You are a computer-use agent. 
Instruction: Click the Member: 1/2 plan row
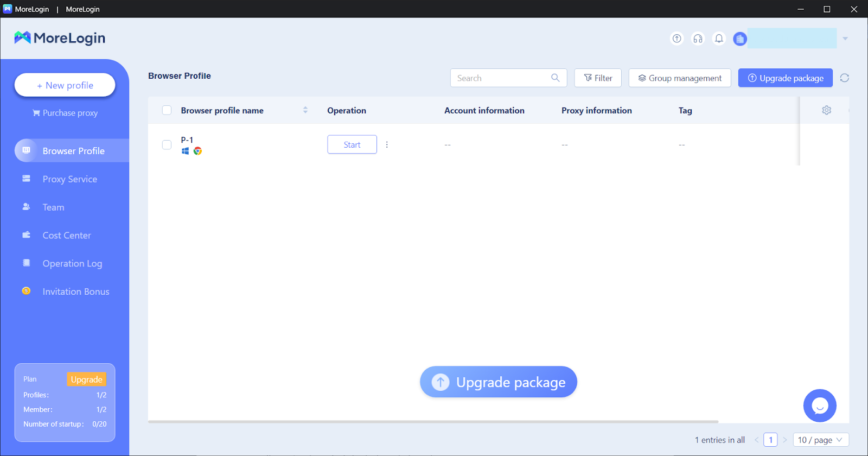pos(65,409)
